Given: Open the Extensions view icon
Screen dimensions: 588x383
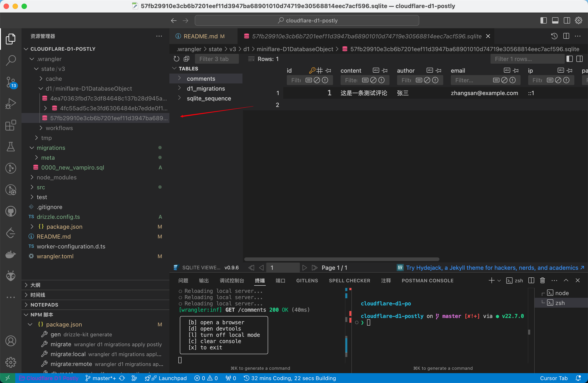Looking at the screenshot, I should [11, 125].
